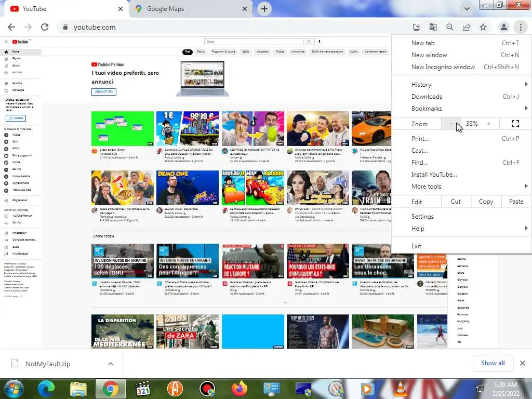Screen dimensions: 532x399
Task: Click the YouTube search magnifier button
Action: pyautogui.click(x=309, y=42)
